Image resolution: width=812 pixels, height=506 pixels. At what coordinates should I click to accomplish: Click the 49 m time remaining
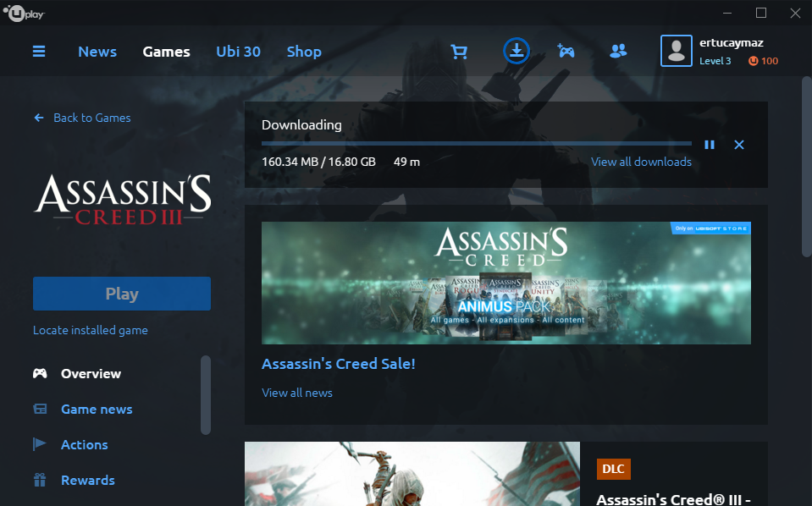click(x=406, y=162)
